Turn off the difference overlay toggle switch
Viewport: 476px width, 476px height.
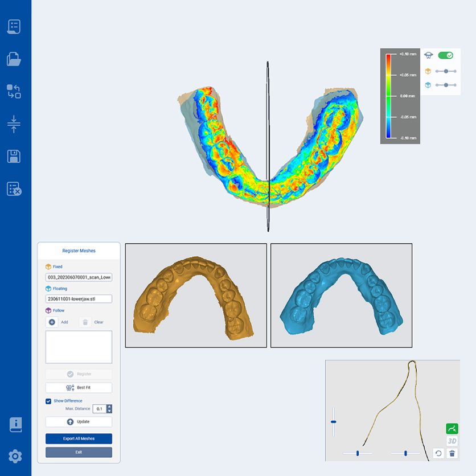pyautogui.click(x=446, y=55)
